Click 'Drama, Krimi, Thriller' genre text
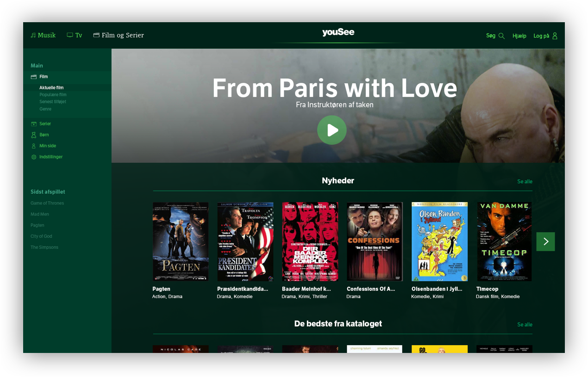The width and height of the screenshot is (588, 377). coord(305,297)
